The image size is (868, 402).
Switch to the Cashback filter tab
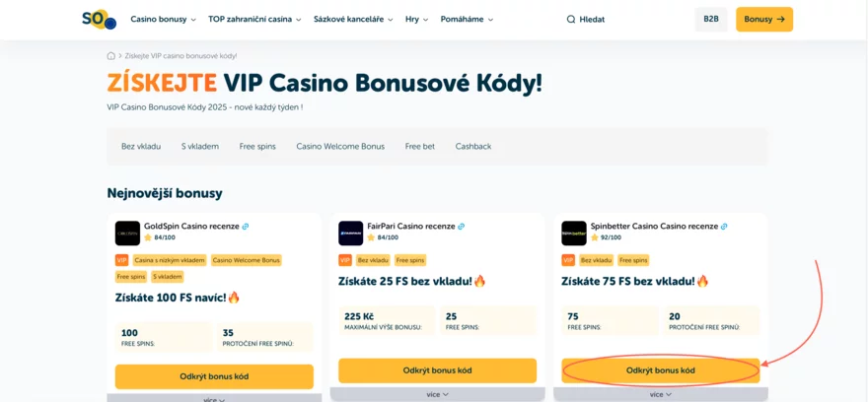pos(473,147)
